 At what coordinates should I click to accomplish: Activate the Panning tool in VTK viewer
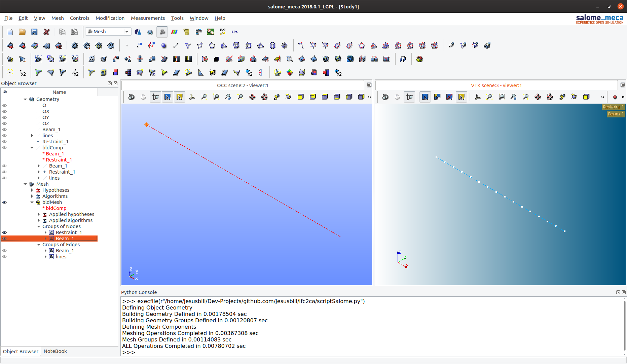point(538,97)
